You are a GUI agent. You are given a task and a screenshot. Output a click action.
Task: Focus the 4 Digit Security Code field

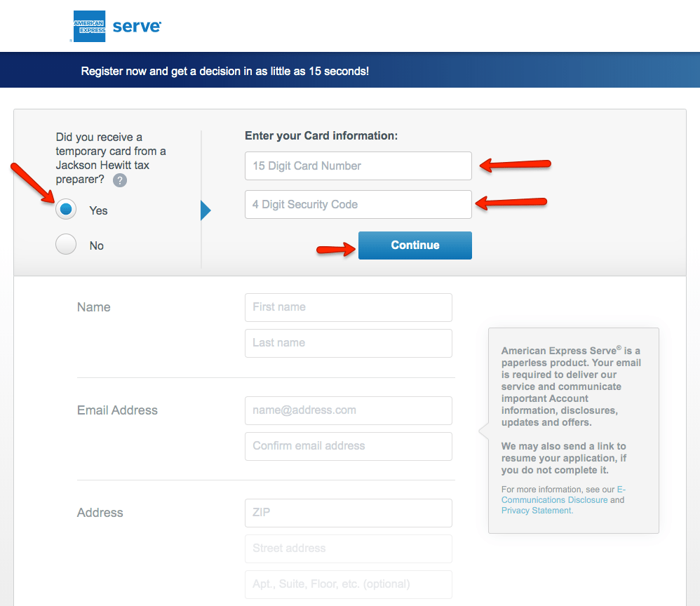tap(358, 205)
